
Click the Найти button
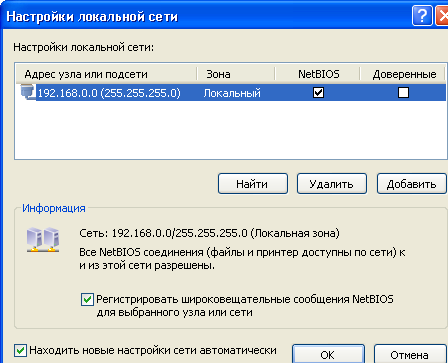point(253,184)
